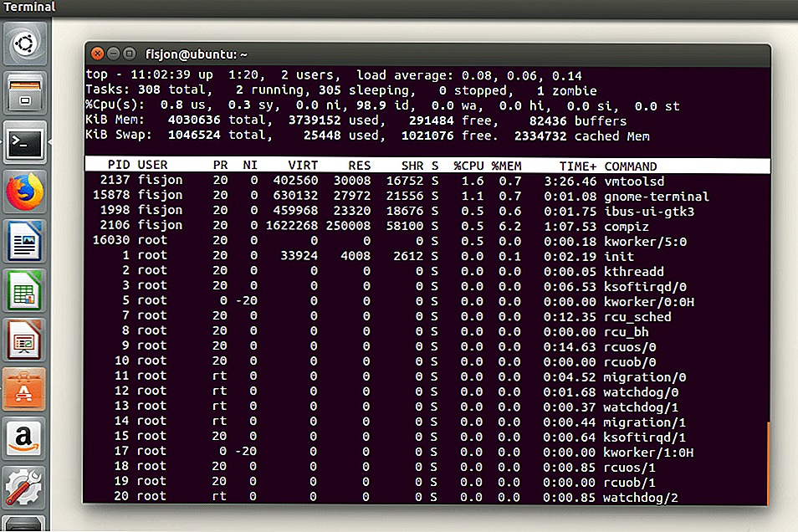Click the 1 zombie count text

(567, 90)
